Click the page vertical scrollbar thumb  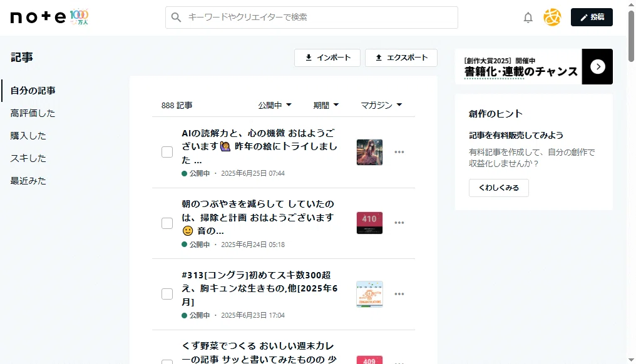pos(631,36)
